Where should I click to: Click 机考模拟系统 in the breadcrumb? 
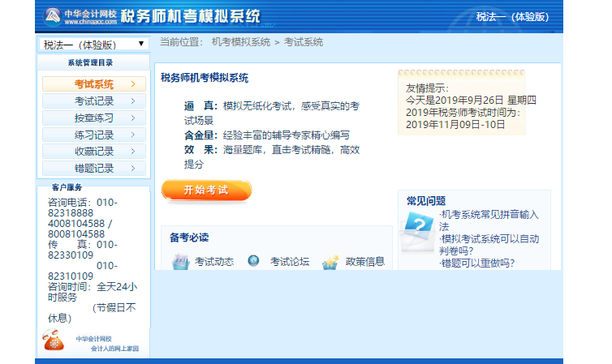pyautogui.click(x=241, y=42)
